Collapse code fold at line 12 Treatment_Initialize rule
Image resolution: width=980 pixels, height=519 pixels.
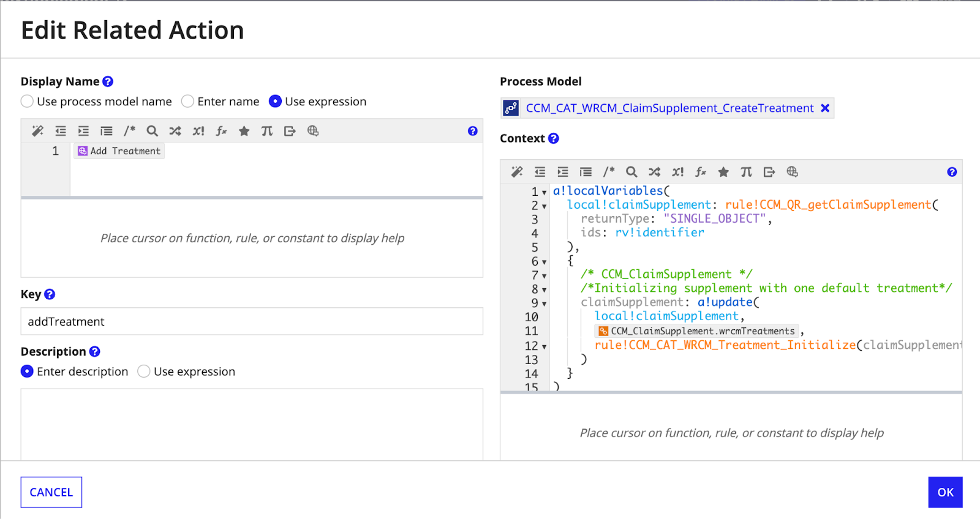point(544,346)
